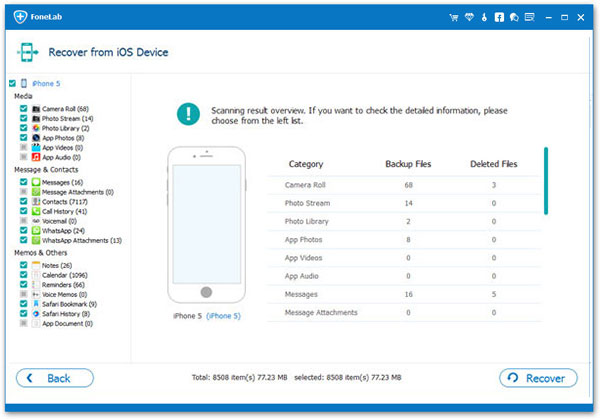The width and height of the screenshot is (600, 419).
Task: Click the Back button
Action: [x=55, y=378]
